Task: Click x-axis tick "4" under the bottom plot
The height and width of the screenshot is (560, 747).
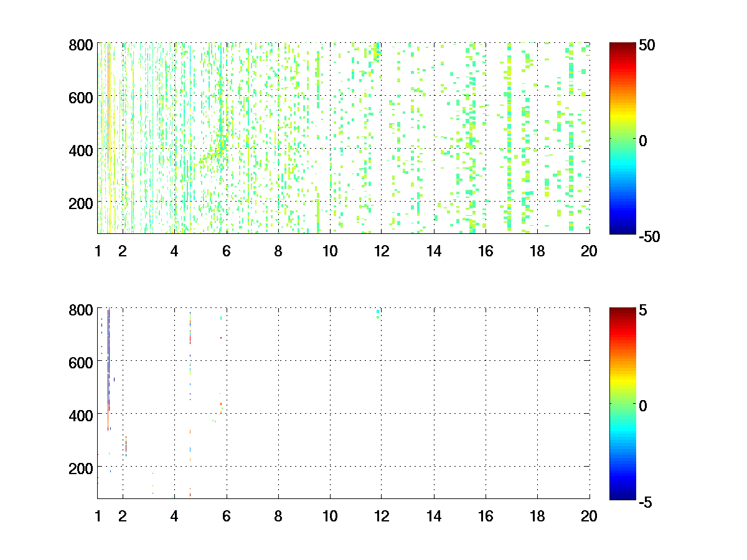Action: click(x=174, y=516)
